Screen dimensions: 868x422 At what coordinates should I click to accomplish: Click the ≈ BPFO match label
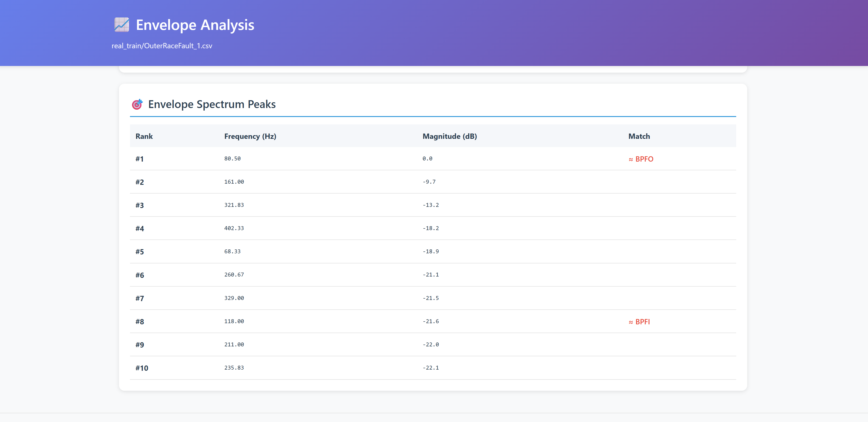[641, 159]
